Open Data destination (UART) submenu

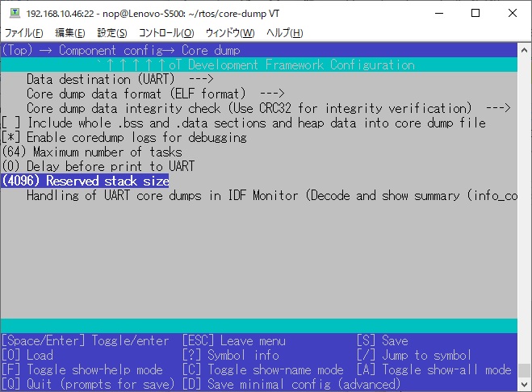point(120,79)
